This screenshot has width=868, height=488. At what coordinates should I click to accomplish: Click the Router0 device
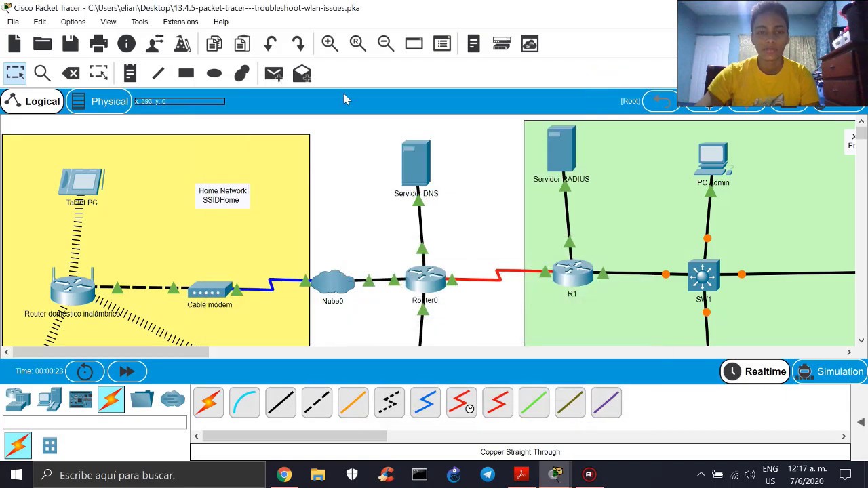click(425, 279)
